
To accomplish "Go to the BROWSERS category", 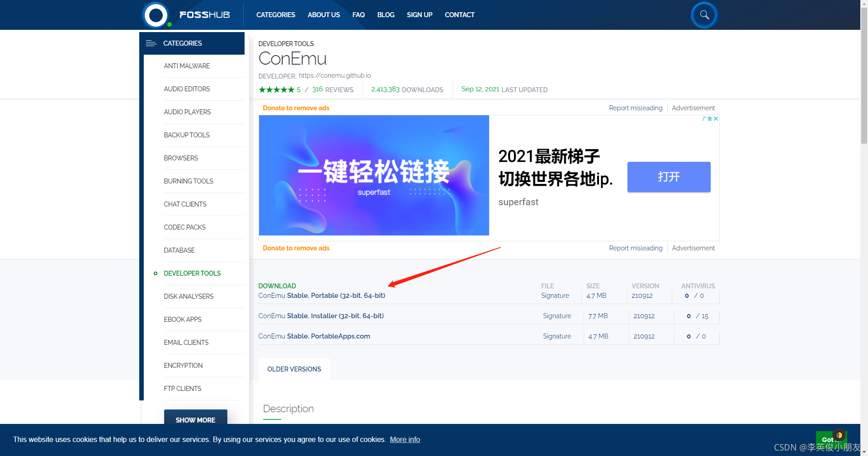I will 181,158.
